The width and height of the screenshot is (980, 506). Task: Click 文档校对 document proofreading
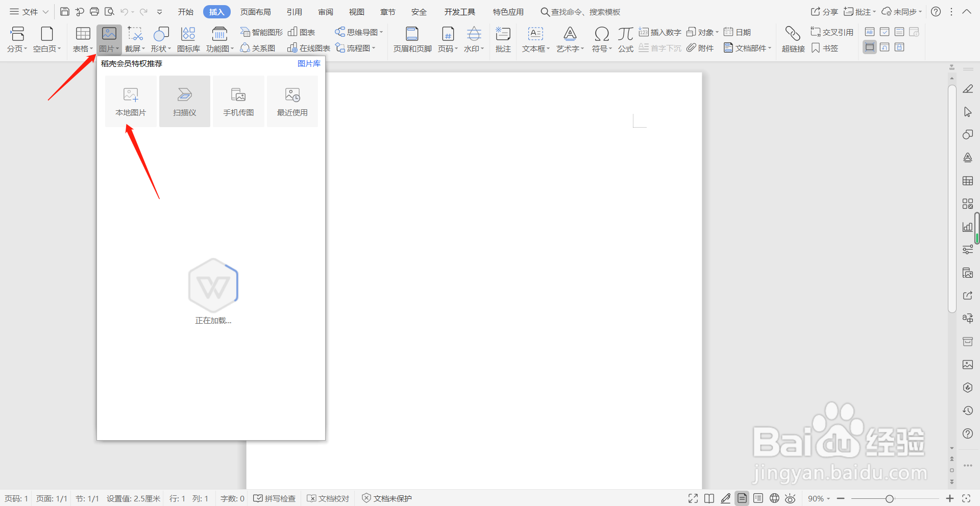[x=328, y=498]
